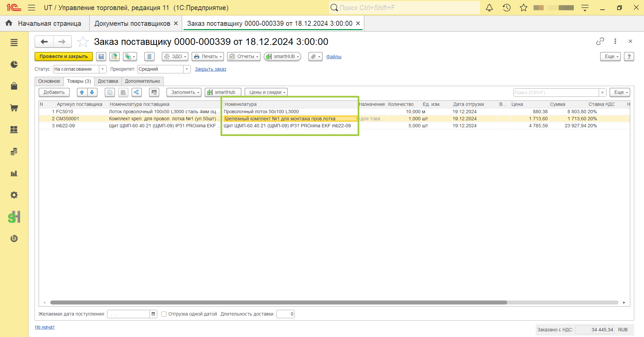The height and width of the screenshot is (337, 644).
Task: Open notifications bell icon
Action: (x=489, y=7)
